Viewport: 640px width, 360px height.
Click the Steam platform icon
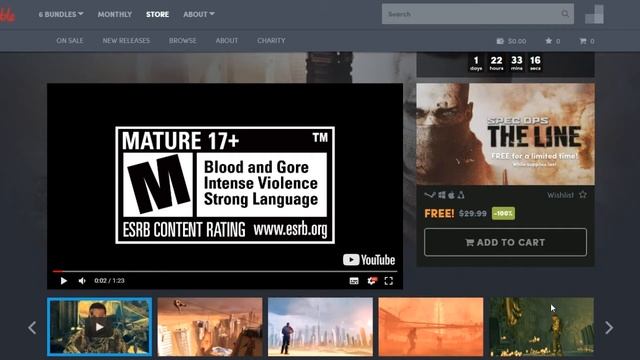(430, 195)
